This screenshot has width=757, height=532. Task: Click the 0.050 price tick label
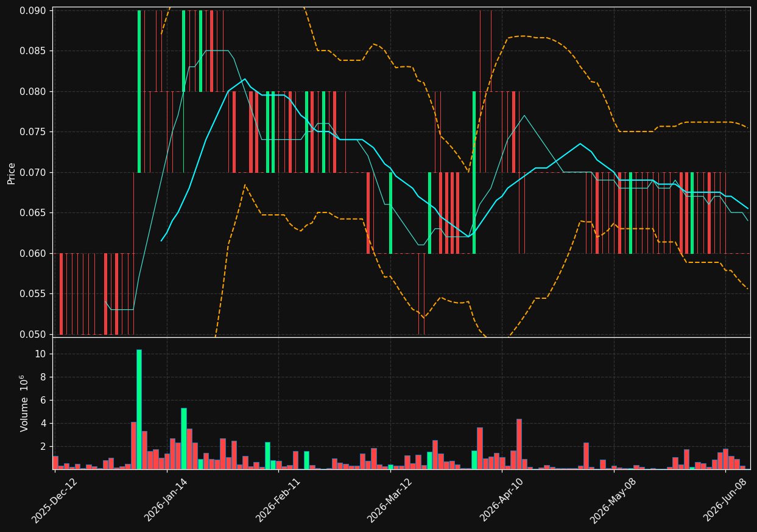pos(33,335)
